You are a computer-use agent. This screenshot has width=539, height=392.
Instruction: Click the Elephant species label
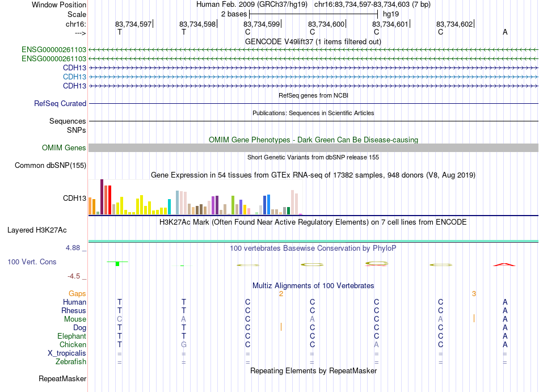71,336
